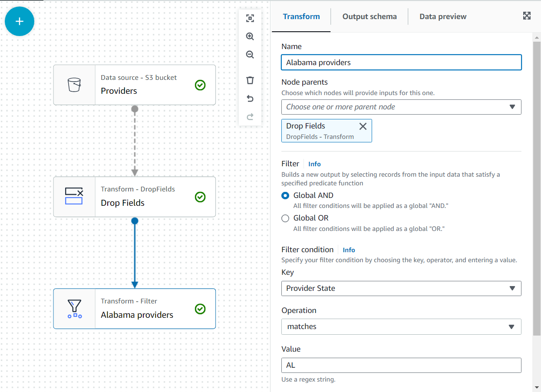Screen dimensions: 541x392
Task: Click the fit-to-screen icon in the canvas toolbar
Action: point(250,18)
